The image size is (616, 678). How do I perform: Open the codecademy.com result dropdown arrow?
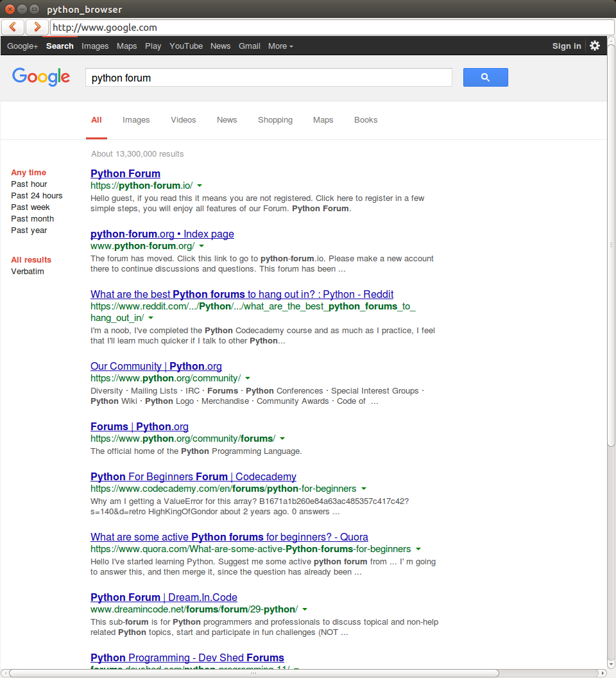click(x=364, y=489)
